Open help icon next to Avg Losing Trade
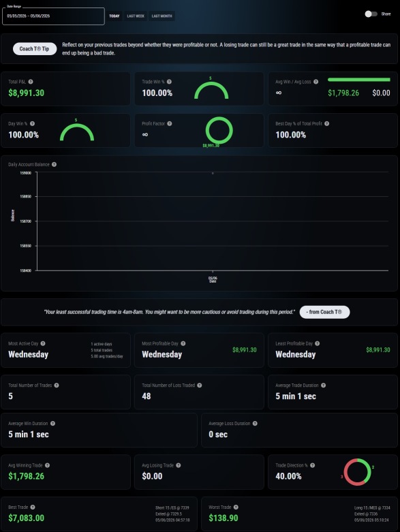Image resolution: width=400 pixels, height=532 pixels. tap(178, 465)
